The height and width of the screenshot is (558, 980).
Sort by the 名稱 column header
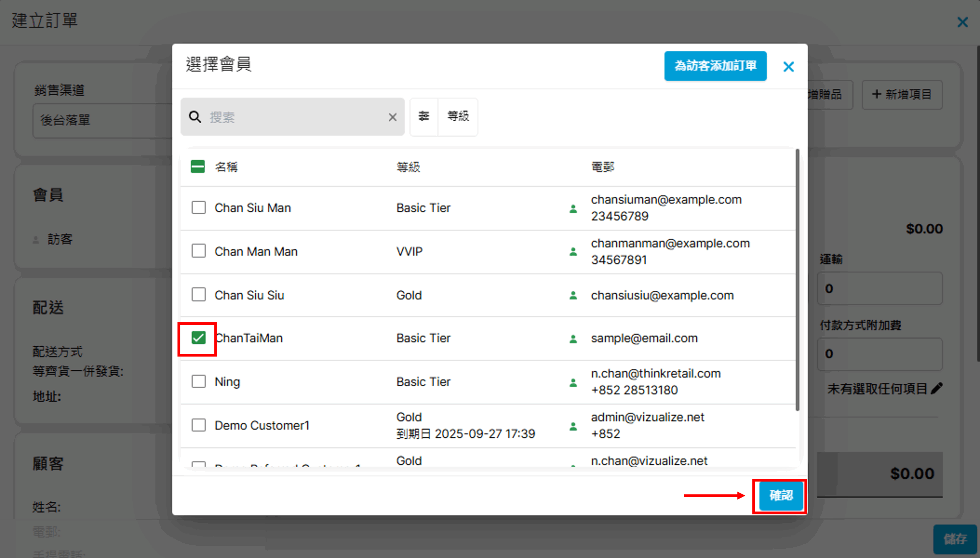click(x=226, y=167)
